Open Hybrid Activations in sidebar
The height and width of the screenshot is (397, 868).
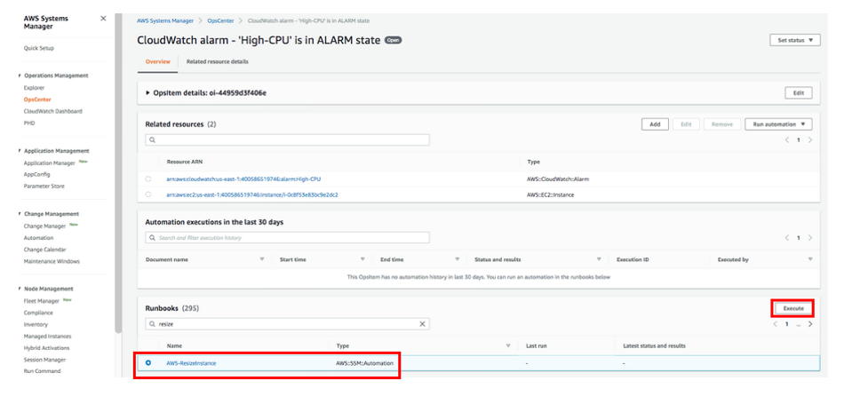click(x=47, y=348)
